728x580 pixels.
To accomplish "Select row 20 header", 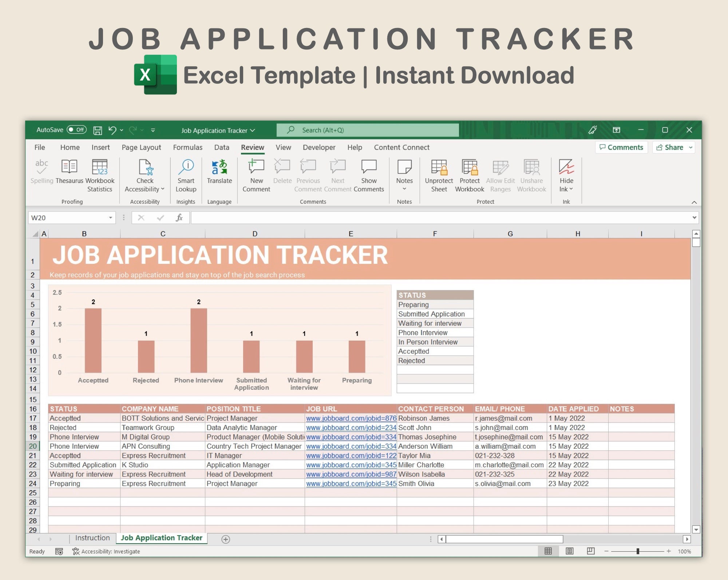I will coord(33,446).
